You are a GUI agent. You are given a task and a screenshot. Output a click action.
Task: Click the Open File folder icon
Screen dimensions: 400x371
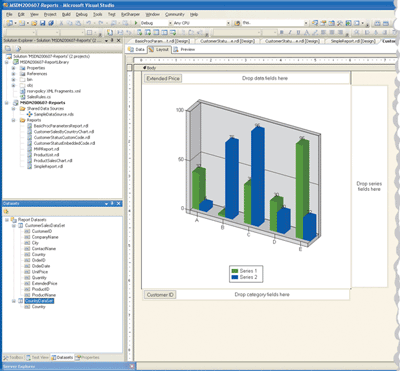click(x=34, y=23)
